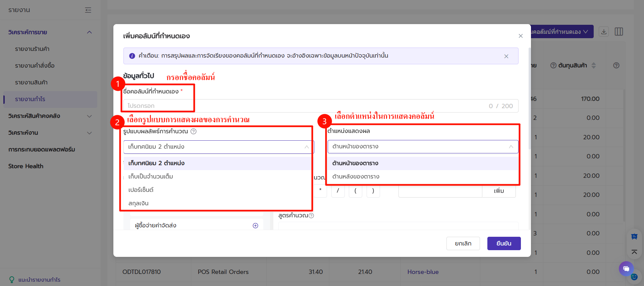
Task: Dismiss the คำเตือน warning banner
Action: pyautogui.click(x=506, y=56)
